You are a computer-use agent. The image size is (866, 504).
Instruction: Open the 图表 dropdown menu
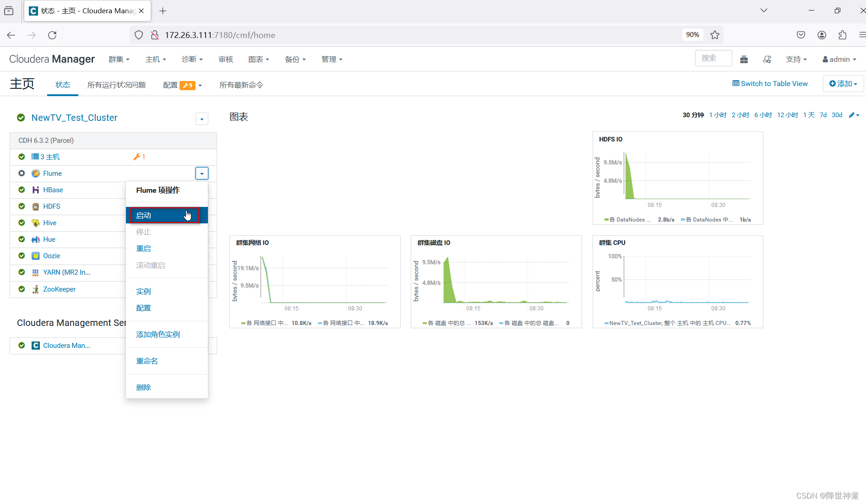click(x=259, y=60)
